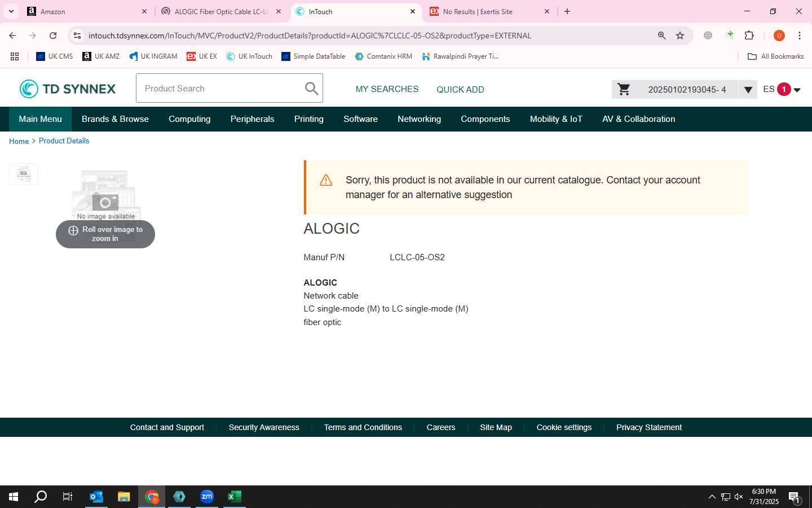Open the Peripherals menu
Viewport: 812px width, 508px height.
click(x=252, y=119)
